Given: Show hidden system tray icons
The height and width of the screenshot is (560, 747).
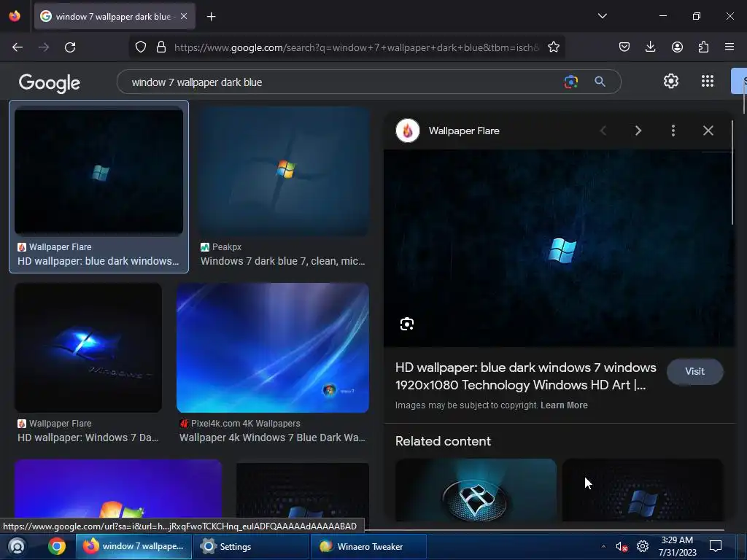Looking at the screenshot, I should click(x=603, y=546).
